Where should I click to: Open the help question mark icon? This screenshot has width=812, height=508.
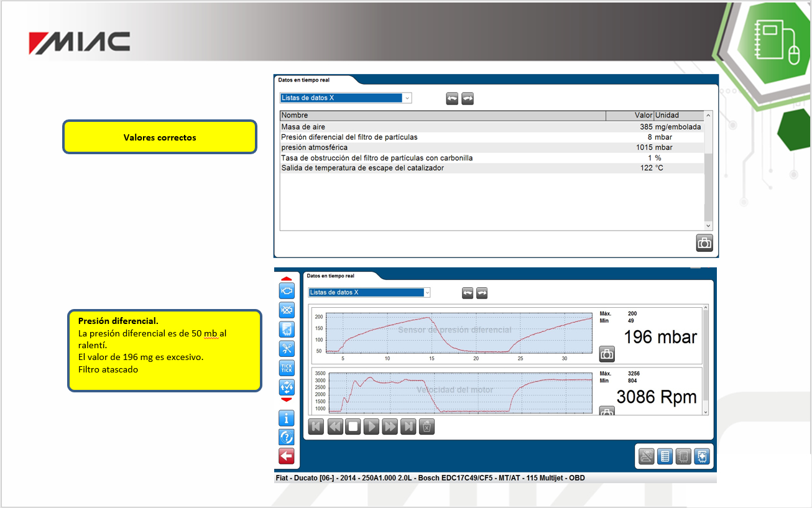[x=287, y=437]
